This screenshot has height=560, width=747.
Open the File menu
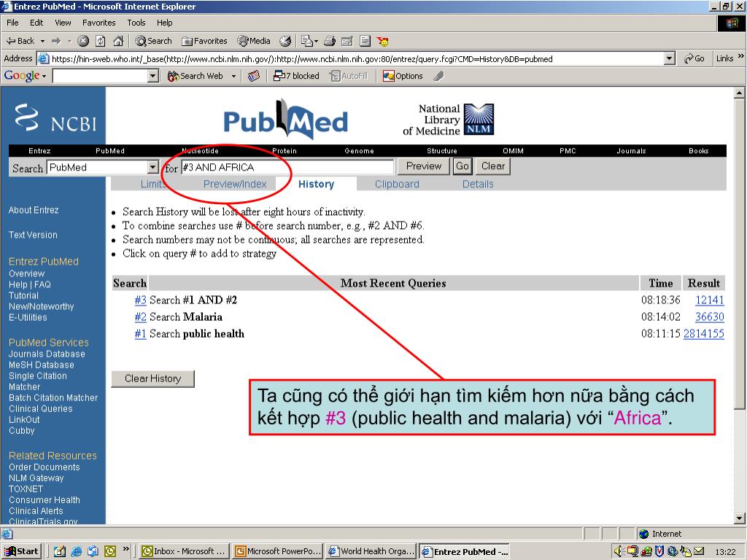pyautogui.click(x=12, y=23)
